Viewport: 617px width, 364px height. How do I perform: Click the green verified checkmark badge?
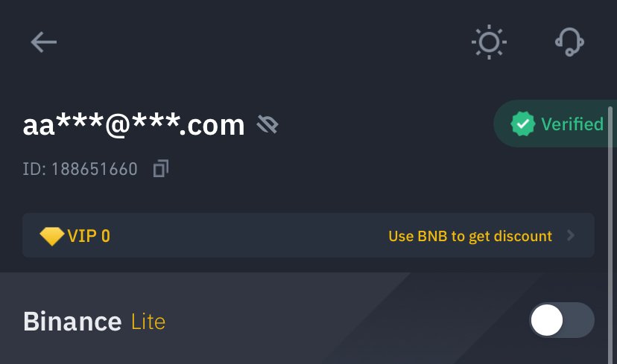point(522,124)
